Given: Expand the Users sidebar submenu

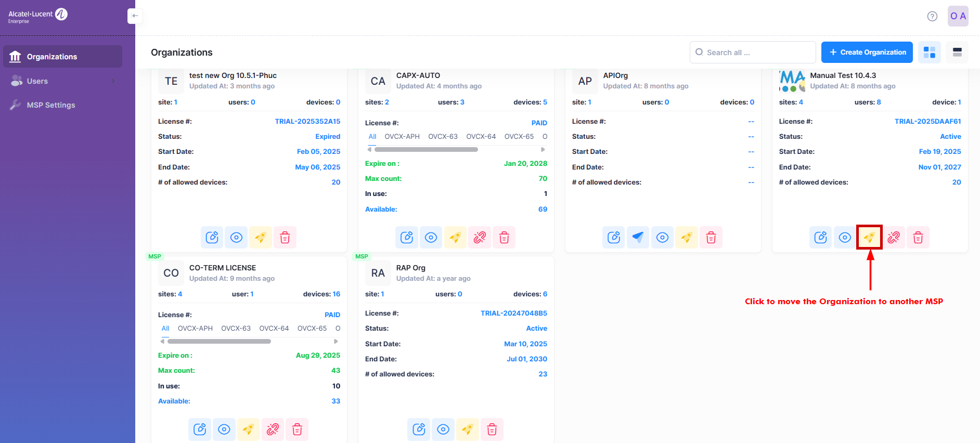Looking at the screenshot, I should 113,81.
